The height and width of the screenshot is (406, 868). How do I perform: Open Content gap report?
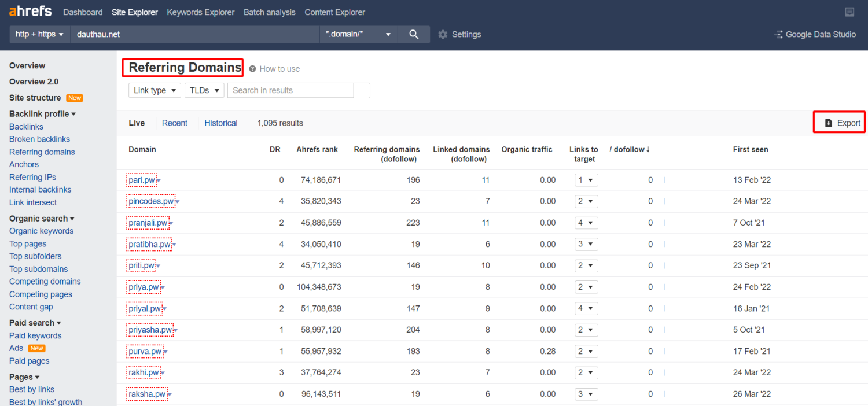[x=31, y=307]
